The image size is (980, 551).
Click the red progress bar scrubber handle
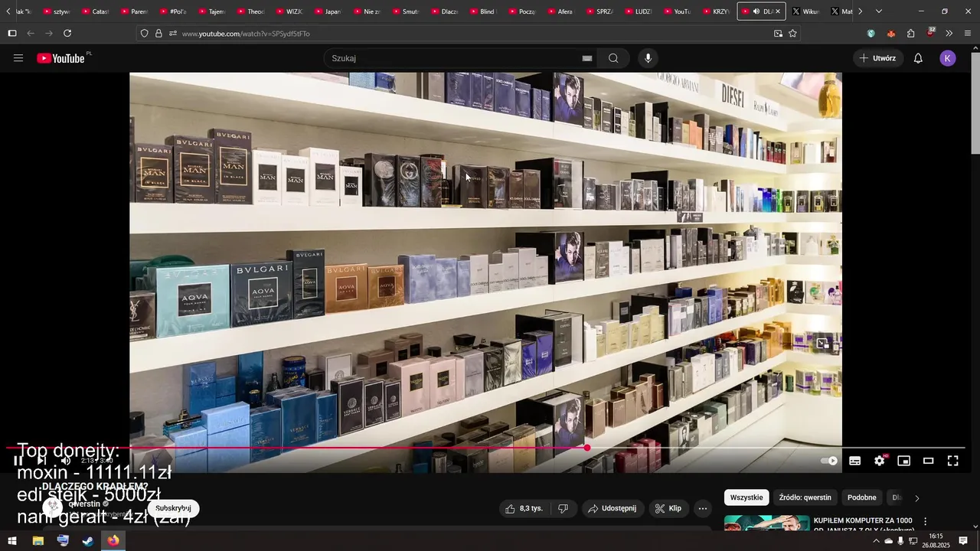[x=587, y=448]
